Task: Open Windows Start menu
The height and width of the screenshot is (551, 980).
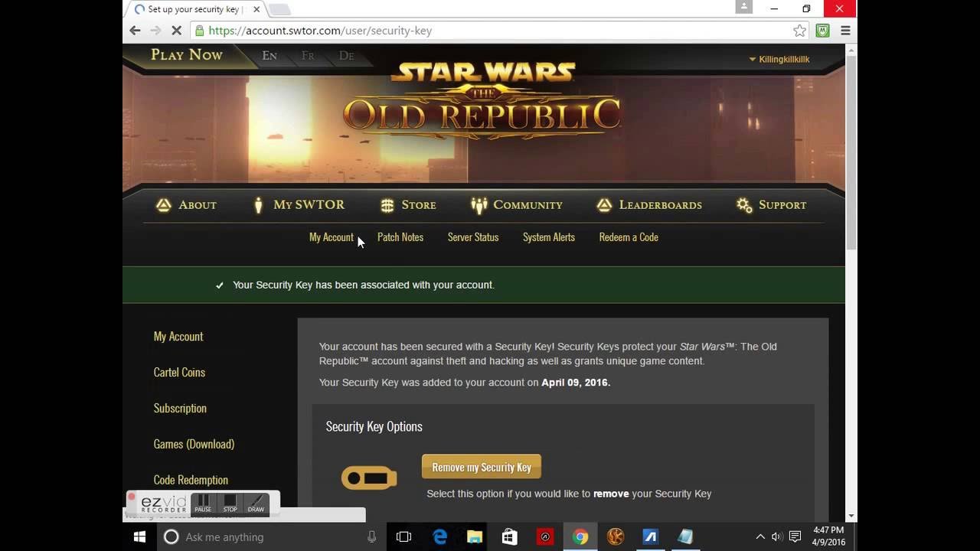Action: click(139, 537)
